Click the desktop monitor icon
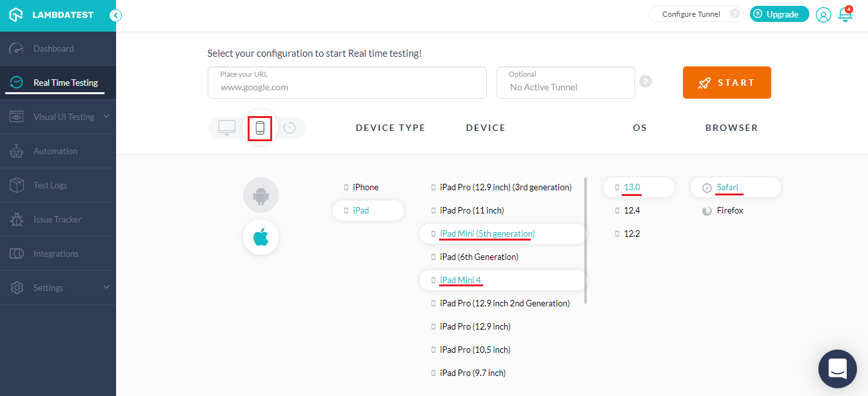This screenshot has width=868, height=396. tap(226, 127)
